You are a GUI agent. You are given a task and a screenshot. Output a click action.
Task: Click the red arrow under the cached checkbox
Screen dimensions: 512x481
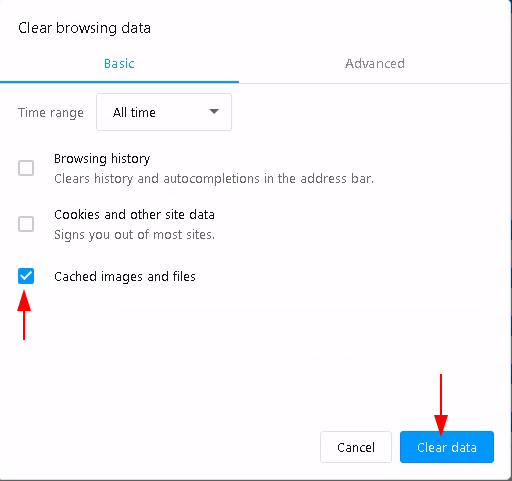click(24, 315)
